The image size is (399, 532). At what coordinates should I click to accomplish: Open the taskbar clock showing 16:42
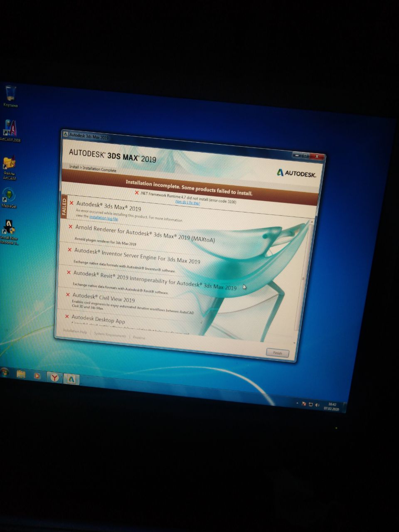point(331,406)
